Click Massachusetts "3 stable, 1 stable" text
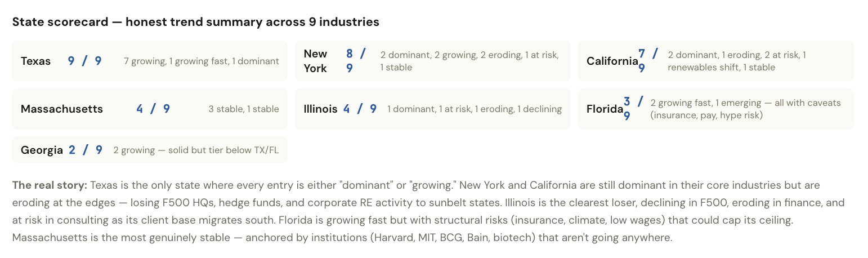Image resolution: width=868 pixels, height=258 pixels. coord(243,109)
